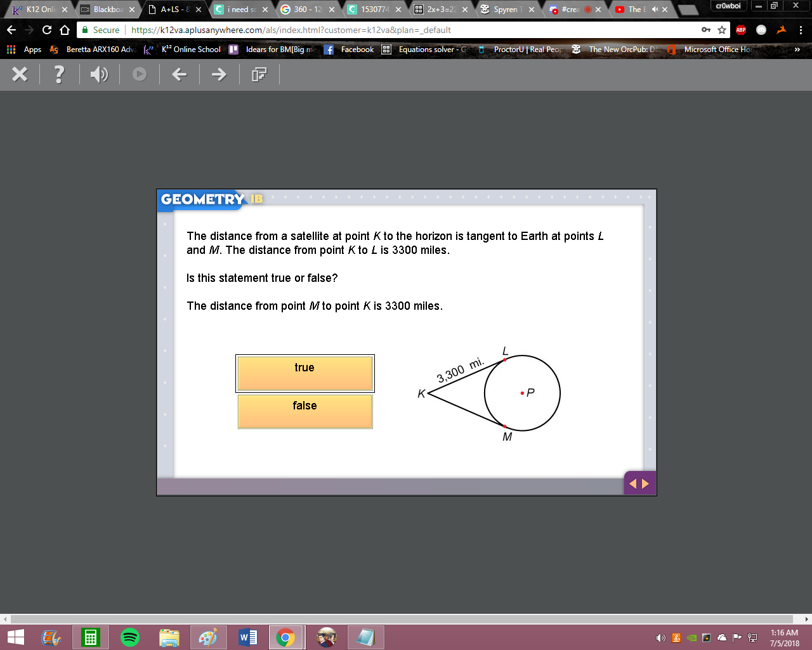Open help via the question mark icon

tap(59, 74)
